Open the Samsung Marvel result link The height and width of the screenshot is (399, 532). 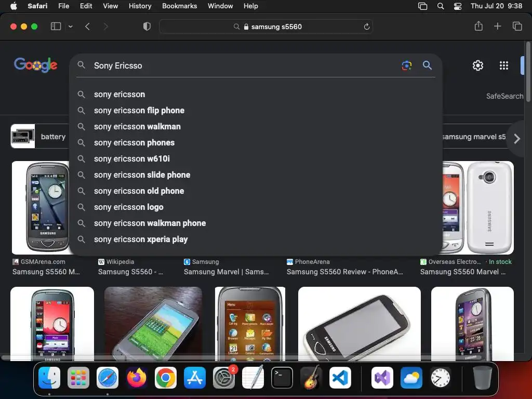pyautogui.click(x=227, y=272)
